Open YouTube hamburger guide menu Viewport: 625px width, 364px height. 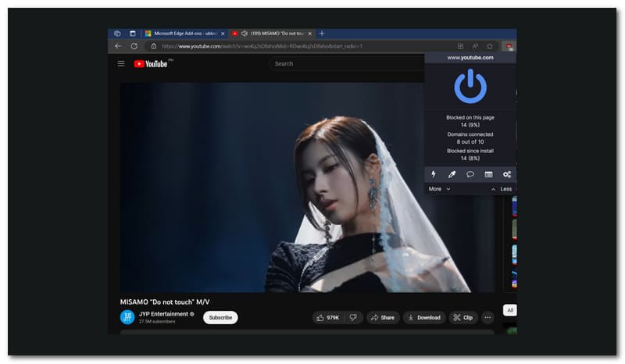click(x=121, y=64)
